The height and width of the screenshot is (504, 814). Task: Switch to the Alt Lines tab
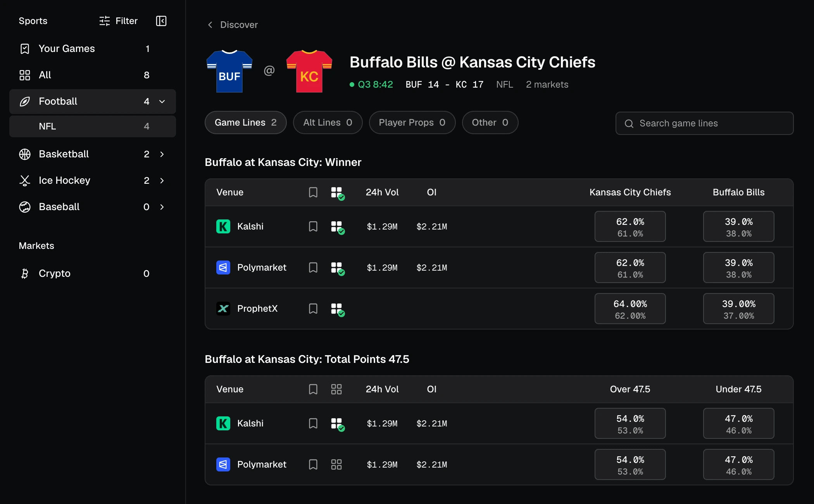328,123
